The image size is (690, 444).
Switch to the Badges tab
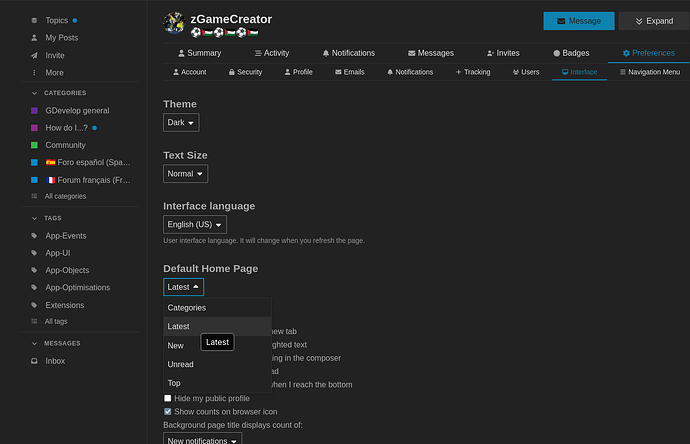coord(572,53)
